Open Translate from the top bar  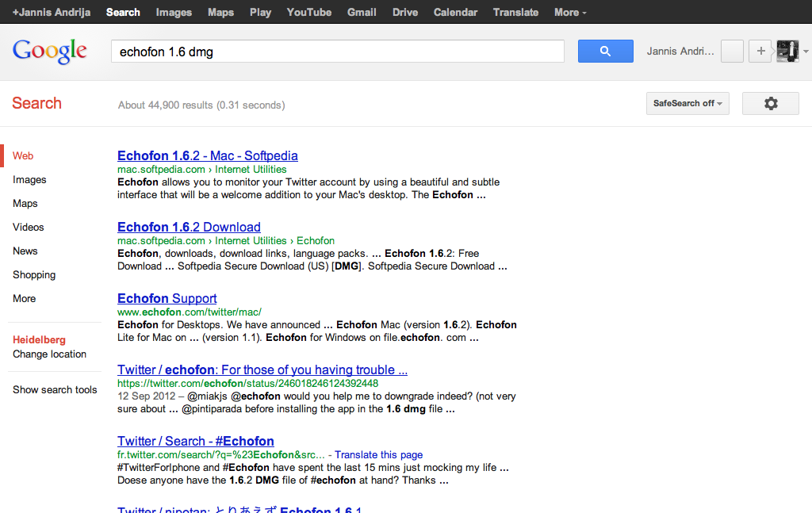pos(515,13)
